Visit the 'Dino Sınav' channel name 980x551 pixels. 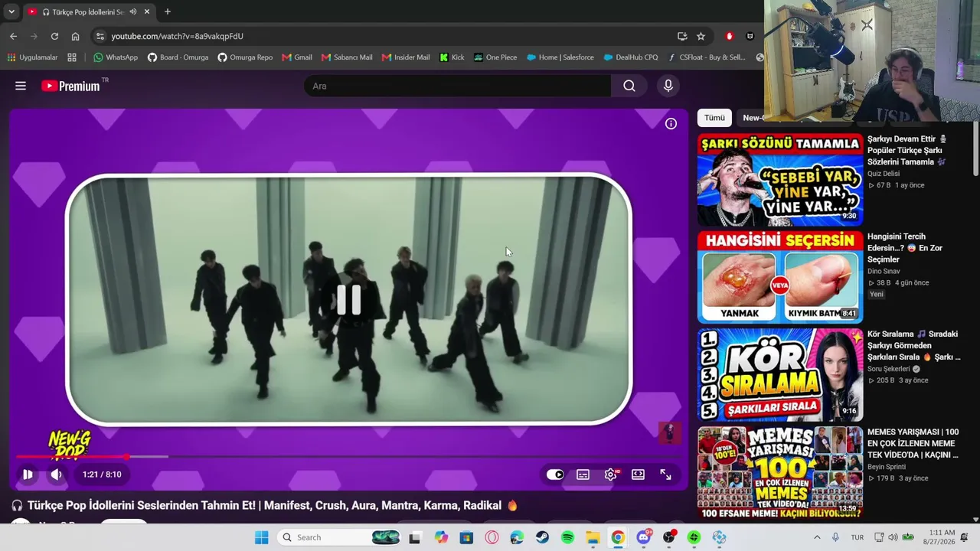884,271
